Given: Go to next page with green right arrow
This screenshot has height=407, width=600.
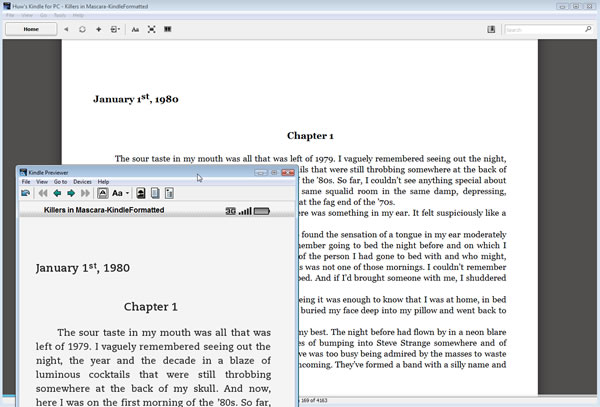Looking at the screenshot, I should click(71, 193).
